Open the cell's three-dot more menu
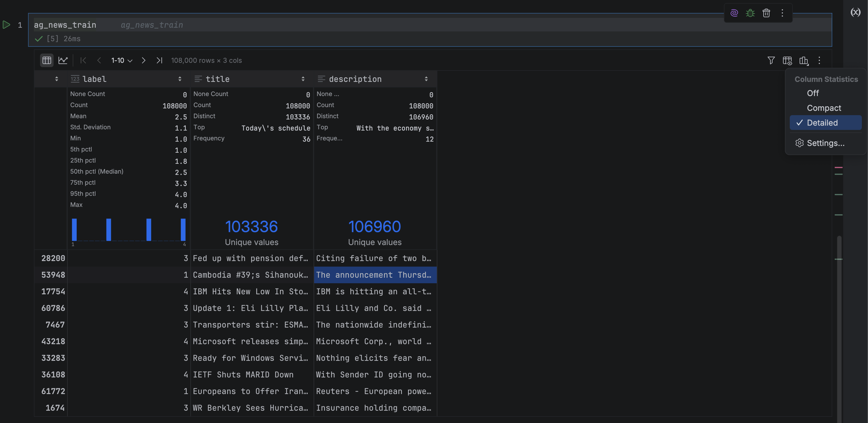This screenshot has width=868, height=423. pyautogui.click(x=782, y=13)
